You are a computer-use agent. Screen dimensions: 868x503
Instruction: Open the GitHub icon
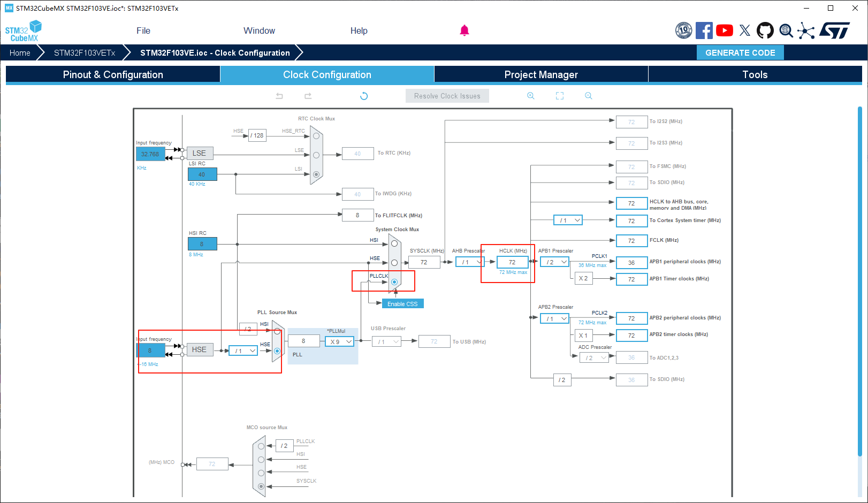point(765,31)
